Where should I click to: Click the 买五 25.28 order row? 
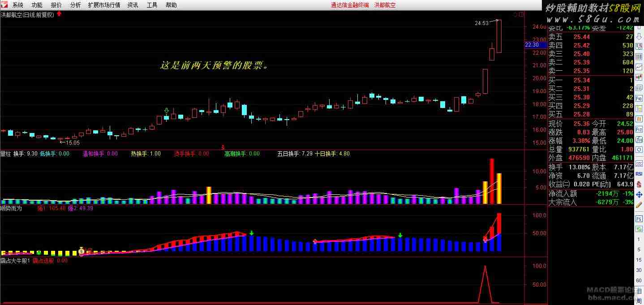tap(591, 114)
